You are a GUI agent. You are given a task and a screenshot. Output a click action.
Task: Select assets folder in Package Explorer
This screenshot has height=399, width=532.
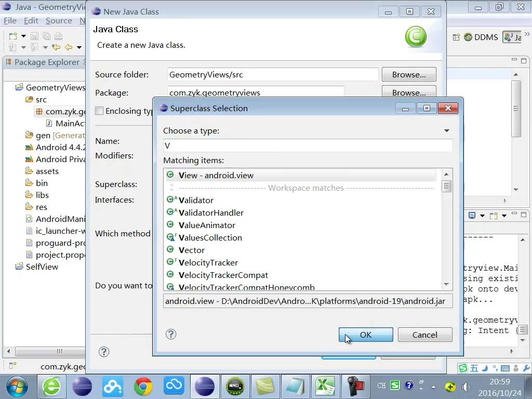pos(42,171)
